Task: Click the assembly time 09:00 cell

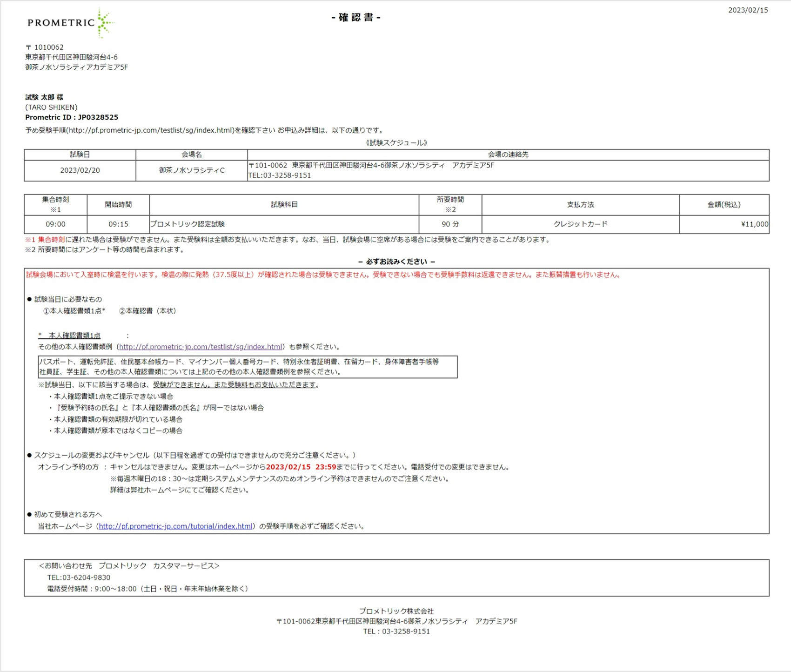Action: pyautogui.click(x=55, y=224)
